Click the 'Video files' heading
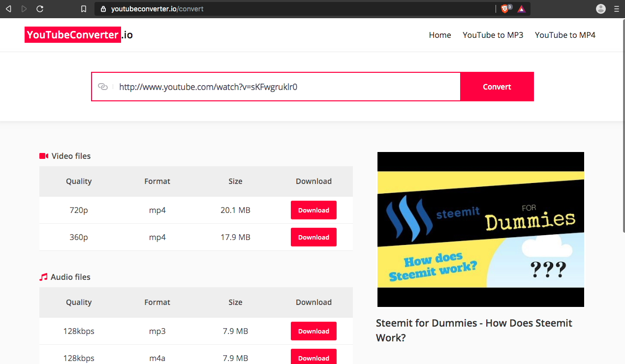 pyautogui.click(x=71, y=156)
